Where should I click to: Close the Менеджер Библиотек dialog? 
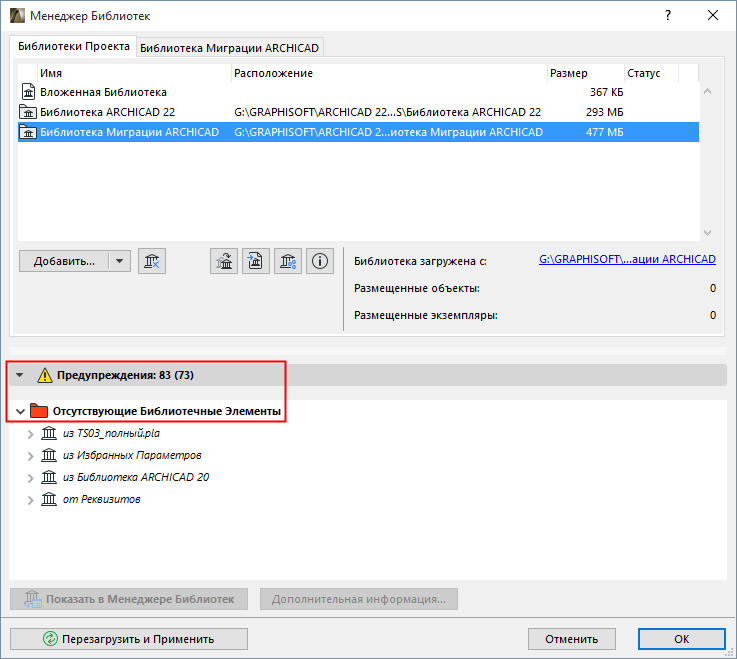coord(713,15)
